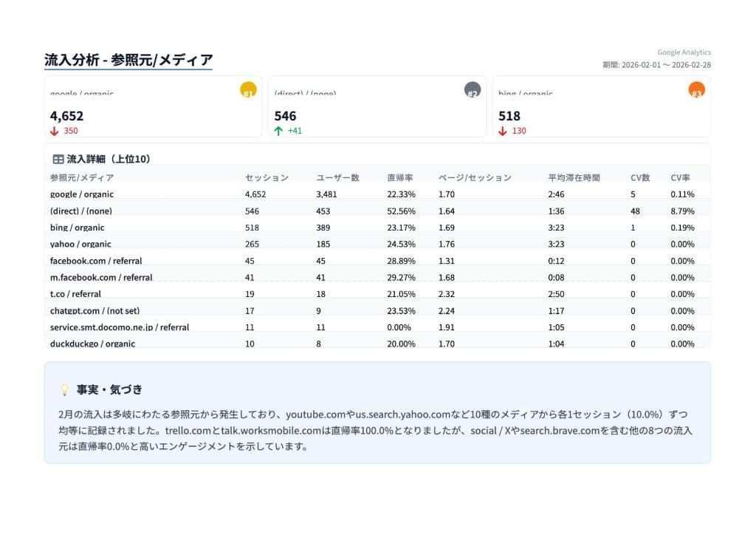Select the yahoo / organic table row
Image resolution: width=756 pixels, height=535 pixels.
click(x=295, y=244)
